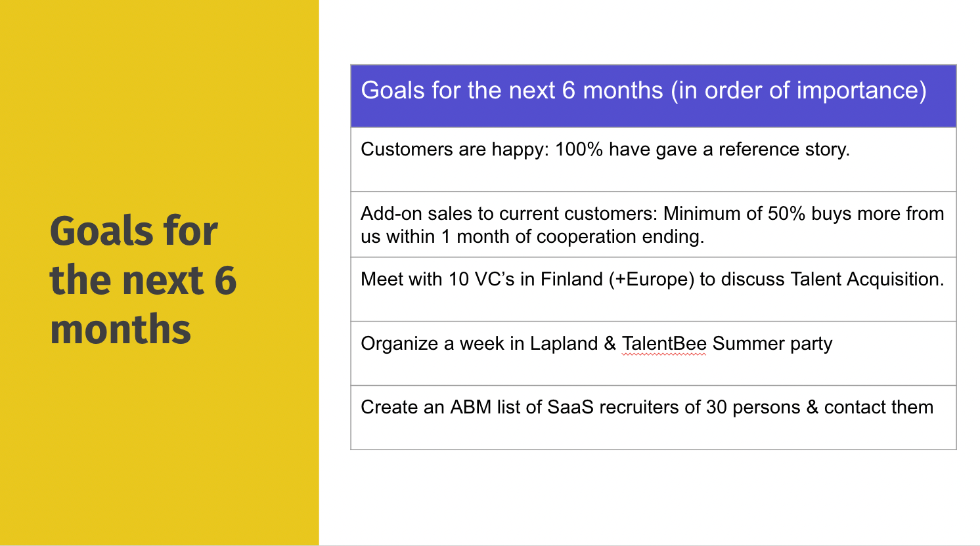Click the "Organize a week in Lapland" row
This screenshot has height=546, width=980.
point(654,354)
